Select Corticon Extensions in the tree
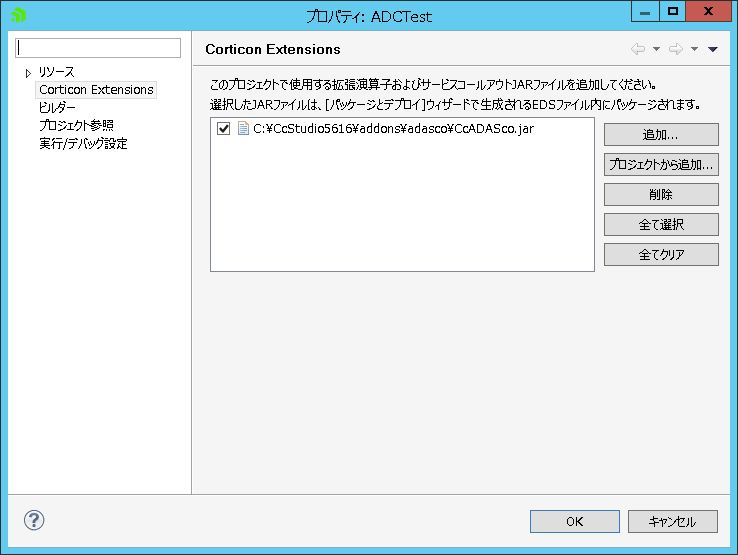The height and width of the screenshot is (555, 738). [96, 89]
